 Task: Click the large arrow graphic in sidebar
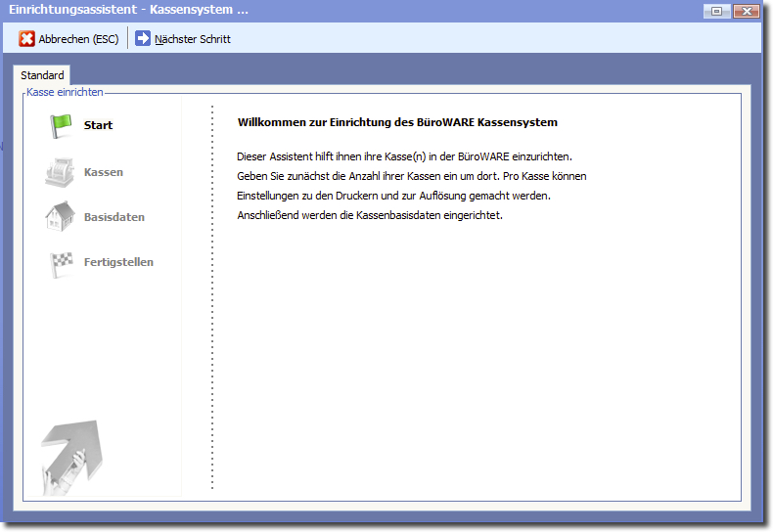click(x=71, y=457)
